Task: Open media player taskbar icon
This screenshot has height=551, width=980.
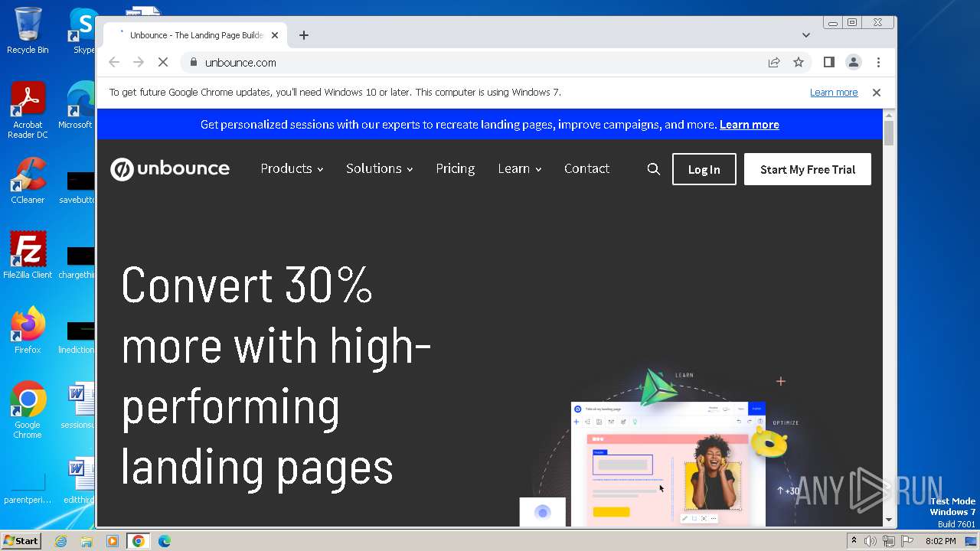Action: pyautogui.click(x=112, y=541)
